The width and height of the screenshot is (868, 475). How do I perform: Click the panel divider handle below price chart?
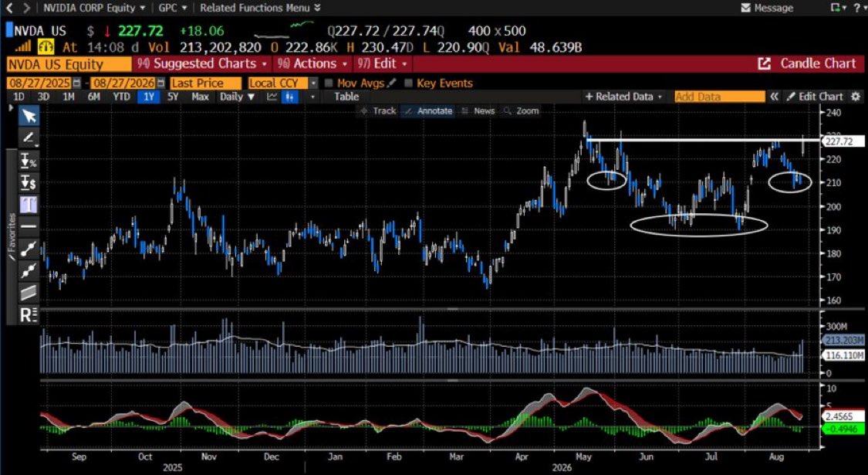[451, 309]
